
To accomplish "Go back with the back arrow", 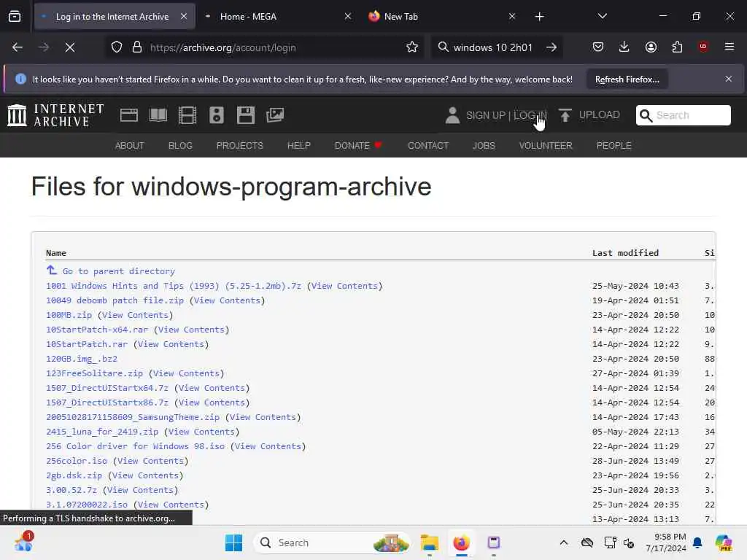I will pos(18,47).
